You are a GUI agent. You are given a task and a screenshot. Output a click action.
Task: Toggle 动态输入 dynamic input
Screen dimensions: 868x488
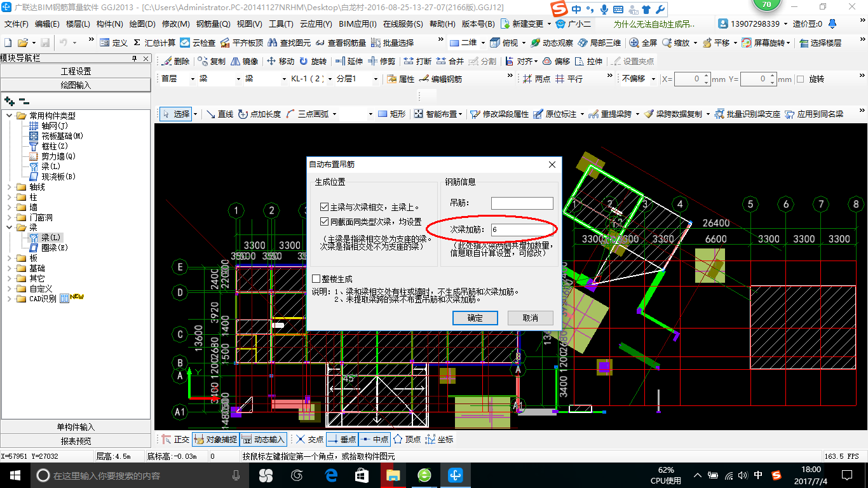coord(263,439)
